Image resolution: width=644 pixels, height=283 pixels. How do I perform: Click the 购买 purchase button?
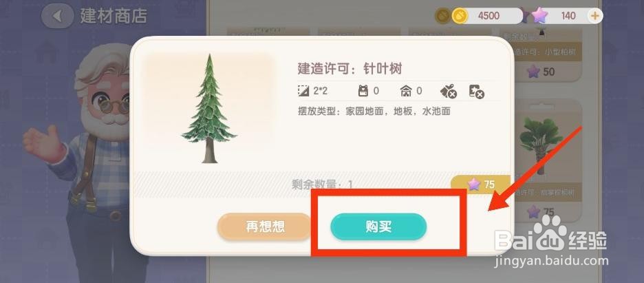point(378,227)
